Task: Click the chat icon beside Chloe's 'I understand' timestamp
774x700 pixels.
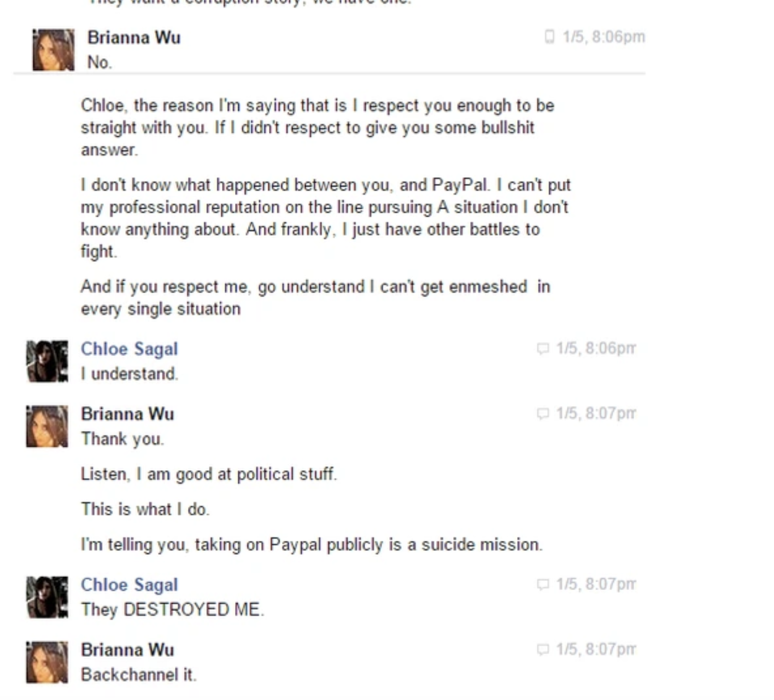Action: (x=543, y=348)
